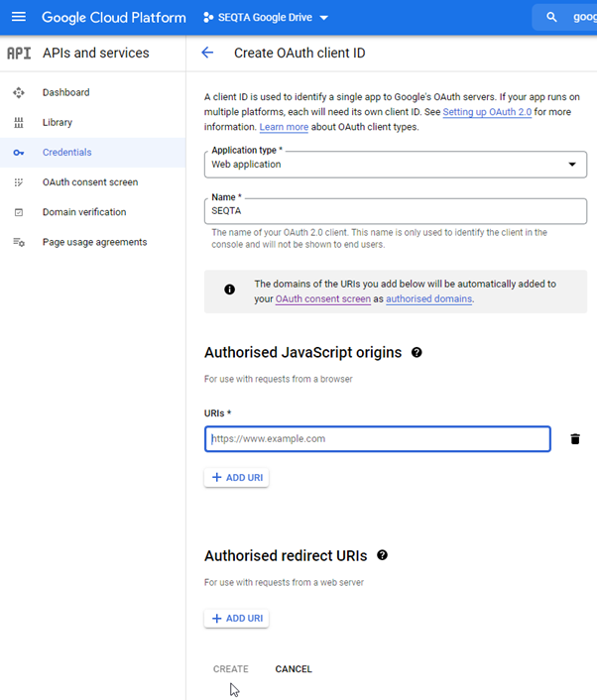Click the back arrow beside Create OAuth client ID
This screenshot has height=700, width=597.
[x=207, y=53]
